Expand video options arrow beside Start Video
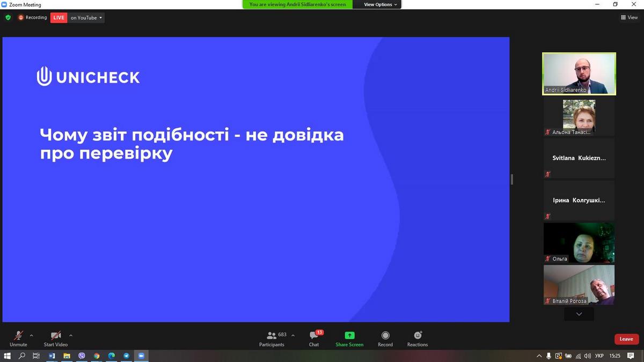 [71, 336]
